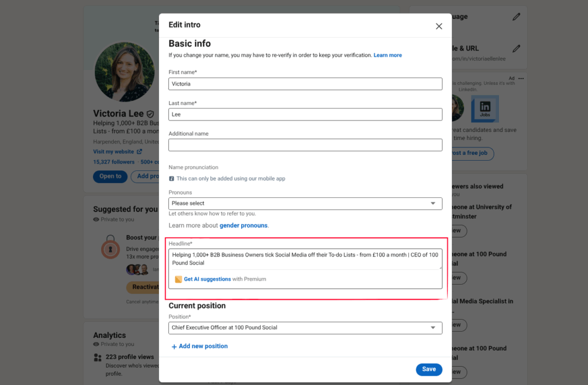Click Save to apply intro changes
This screenshot has height=385, width=588.
428,370
